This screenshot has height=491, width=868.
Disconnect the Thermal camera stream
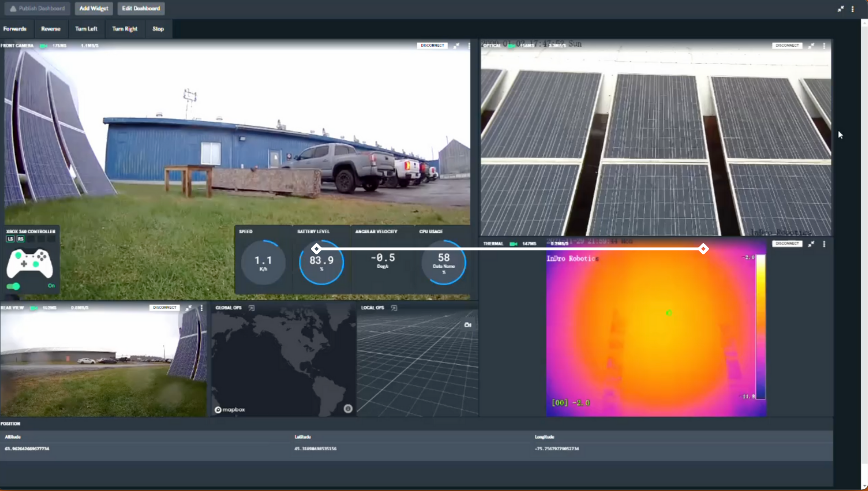(x=787, y=244)
